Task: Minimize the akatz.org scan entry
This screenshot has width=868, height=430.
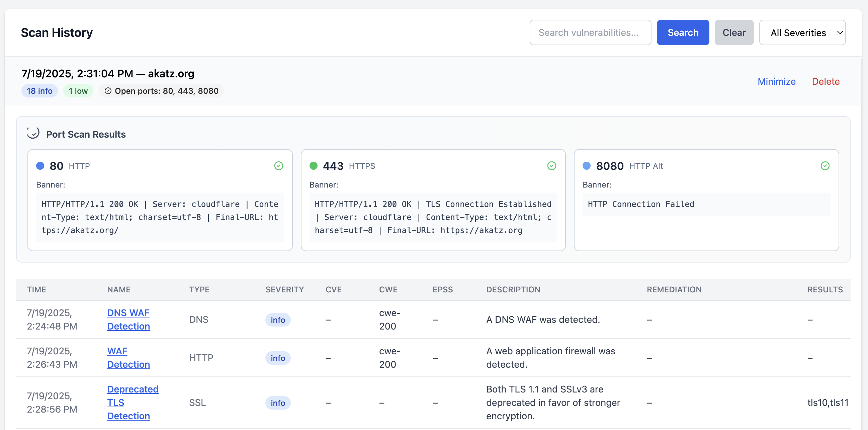Action: tap(776, 82)
